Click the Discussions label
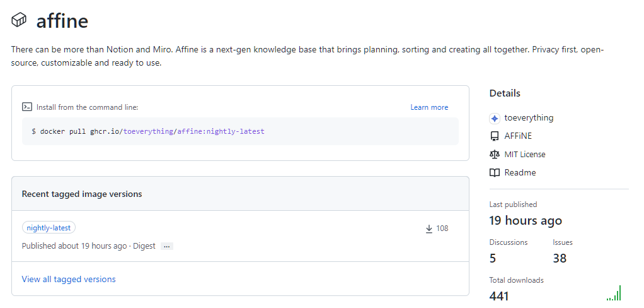Screen dimensions: 644x308 point(508,242)
